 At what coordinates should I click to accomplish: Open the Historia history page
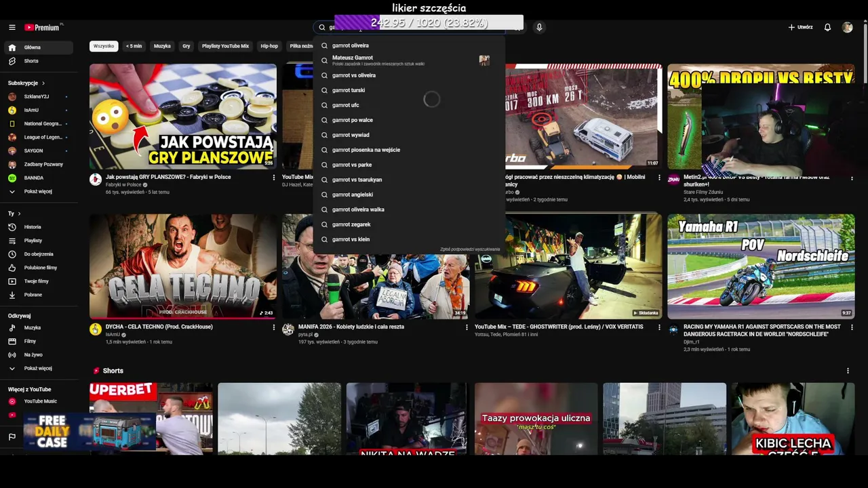pyautogui.click(x=38, y=227)
